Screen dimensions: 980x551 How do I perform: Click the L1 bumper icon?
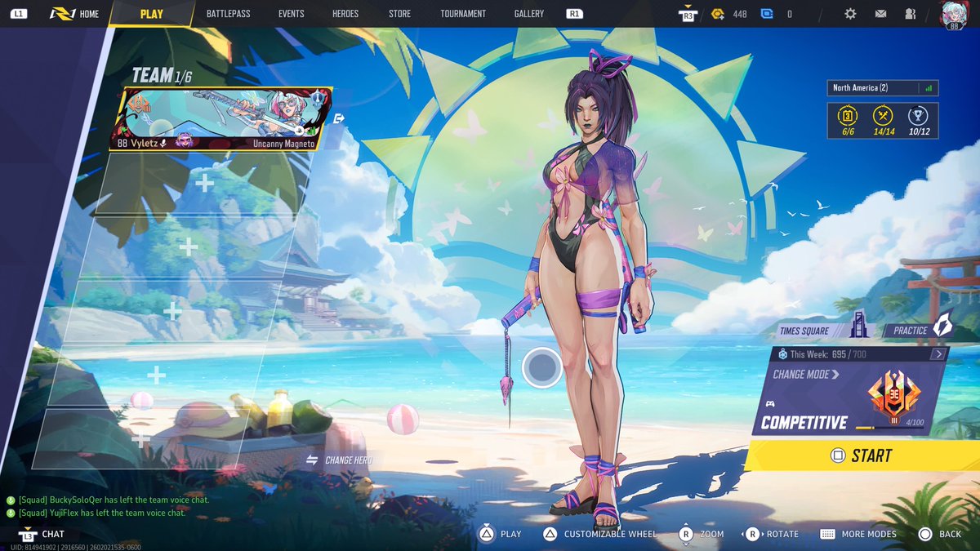(x=19, y=14)
